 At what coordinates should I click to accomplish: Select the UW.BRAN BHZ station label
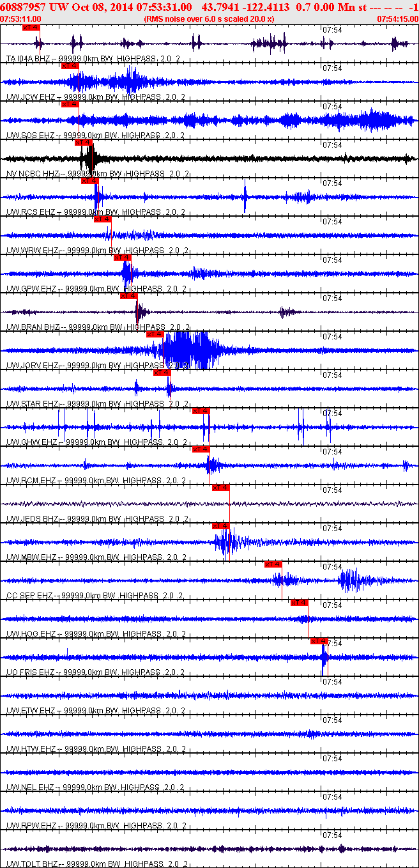coord(33,327)
